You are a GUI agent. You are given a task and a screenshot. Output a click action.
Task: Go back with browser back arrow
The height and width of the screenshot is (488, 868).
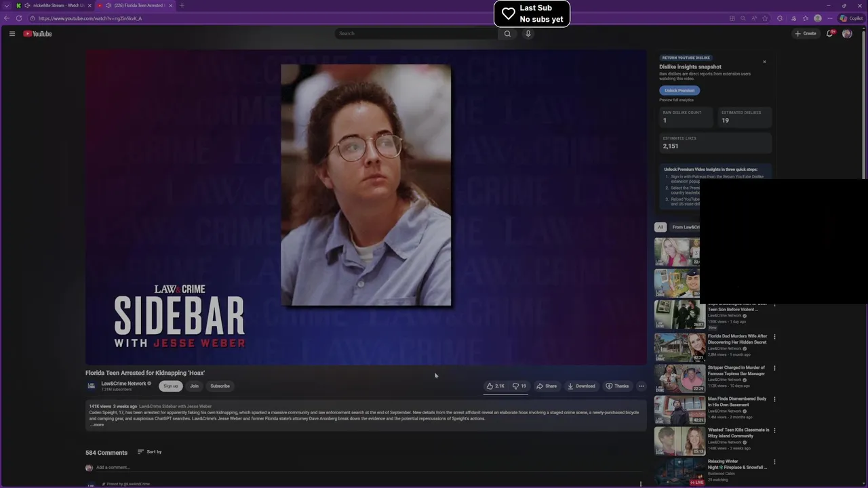[7, 18]
